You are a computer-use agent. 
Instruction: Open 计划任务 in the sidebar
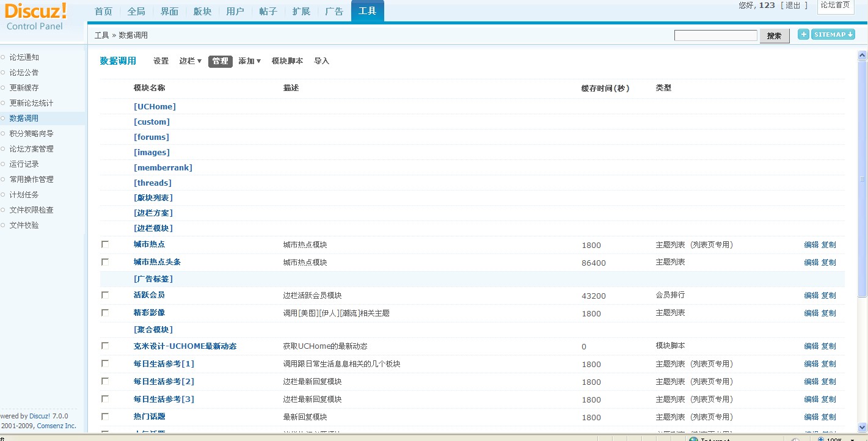[24, 195]
